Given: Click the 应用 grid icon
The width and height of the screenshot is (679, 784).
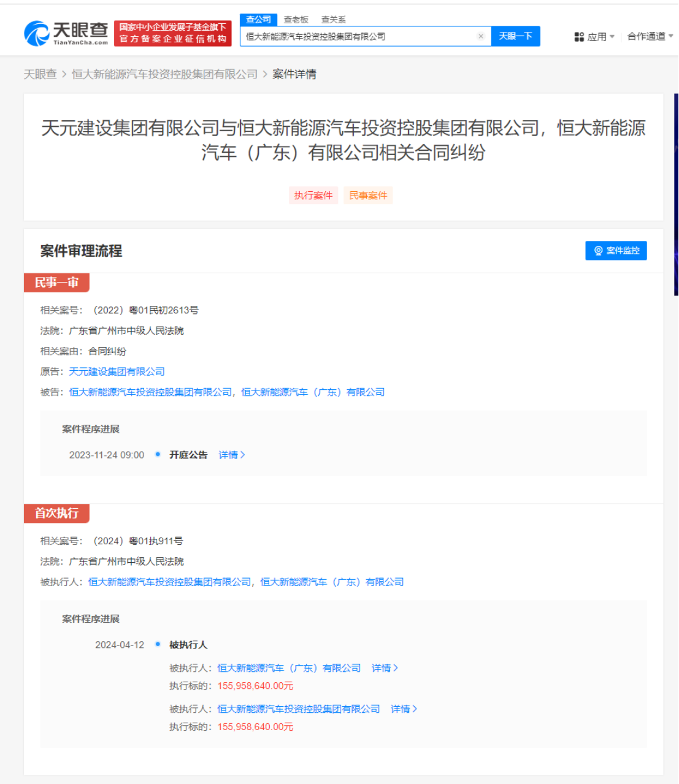Looking at the screenshot, I should coord(579,37).
